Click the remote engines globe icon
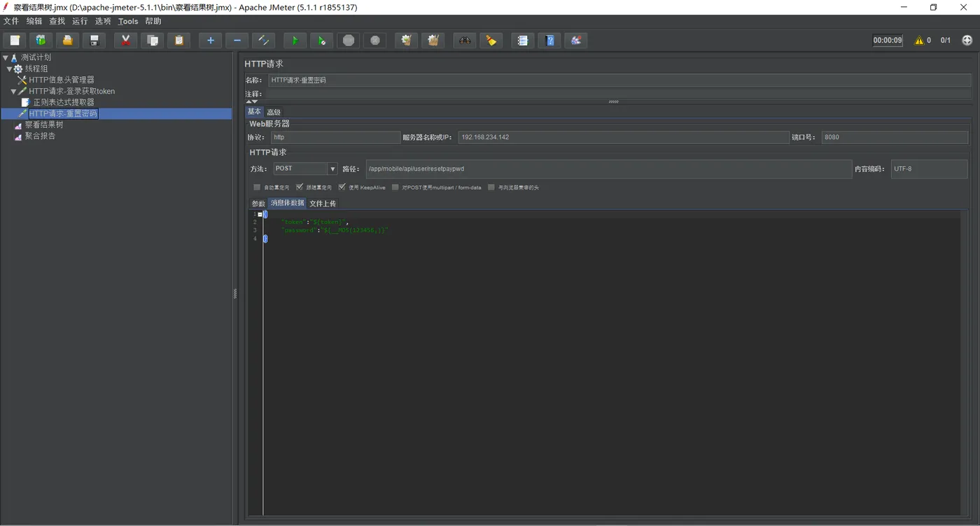This screenshot has width=980, height=526. click(967, 41)
